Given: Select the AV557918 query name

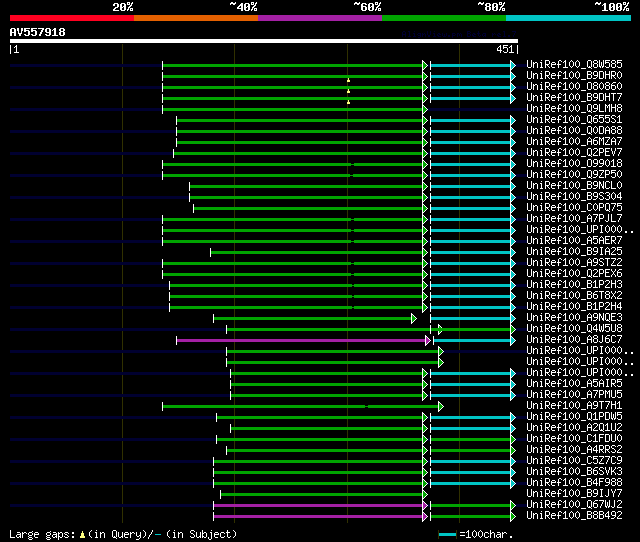Looking at the screenshot, I should [x=38, y=32].
